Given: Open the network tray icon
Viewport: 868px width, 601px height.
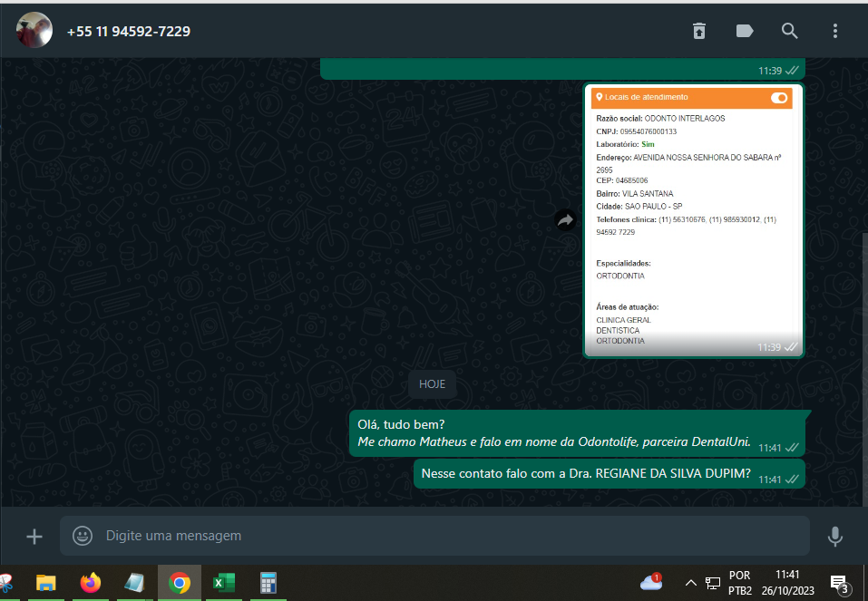Looking at the screenshot, I should point(712,583).
